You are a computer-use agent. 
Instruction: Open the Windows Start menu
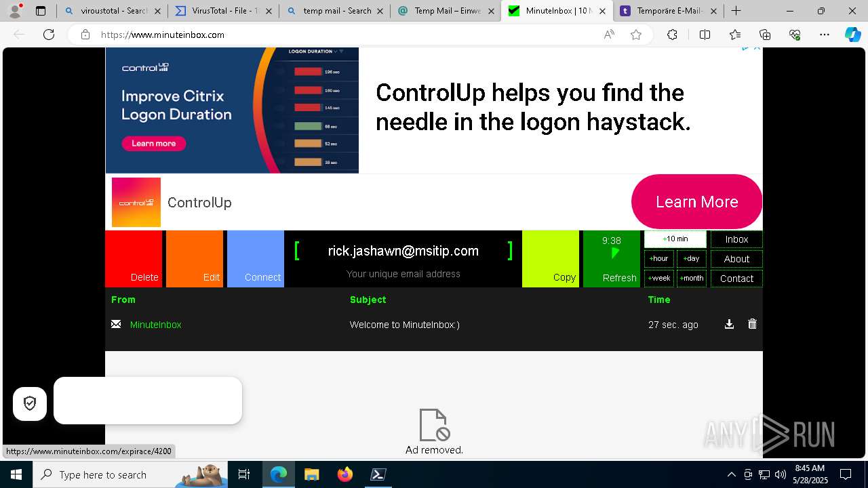tap(16, 474)
